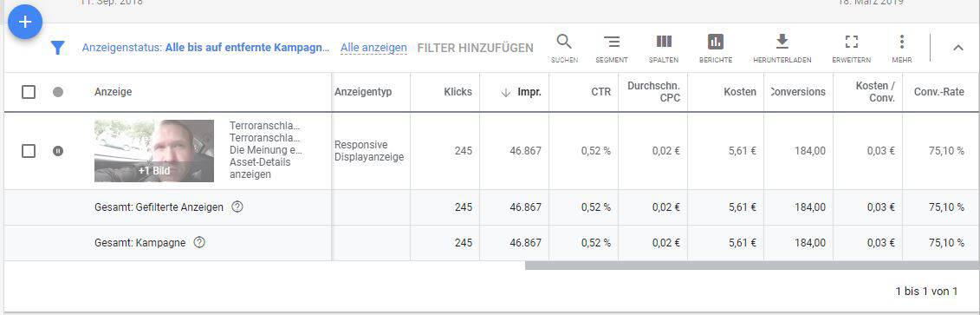
Task: Click the Kosten column header
Action: coord(740,92)
